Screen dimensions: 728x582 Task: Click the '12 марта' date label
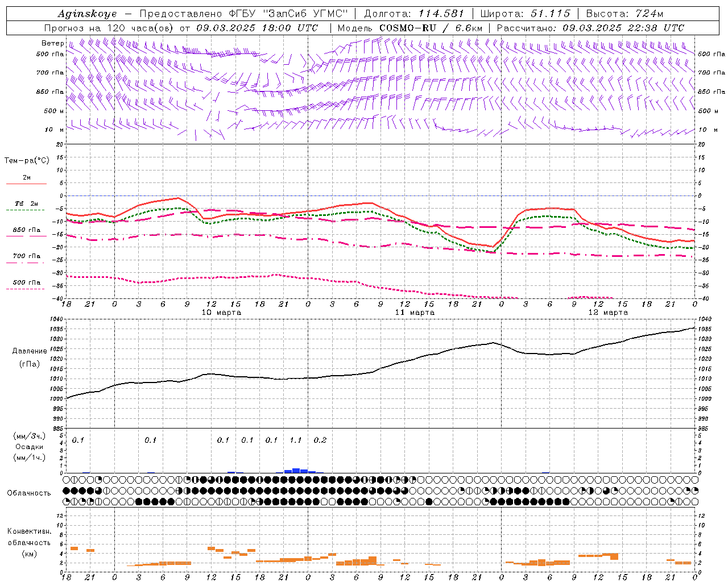pyautogui.click(x=608, y=313)
